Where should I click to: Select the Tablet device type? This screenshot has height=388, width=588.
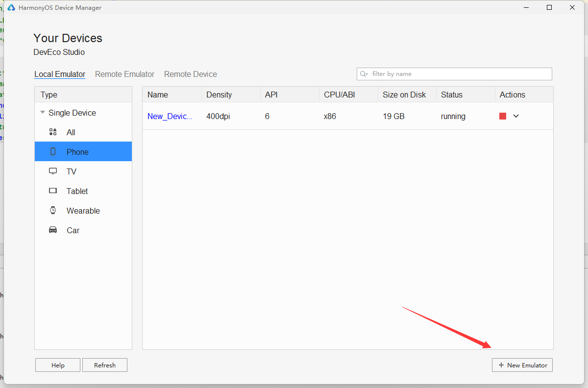click(83, 191)
